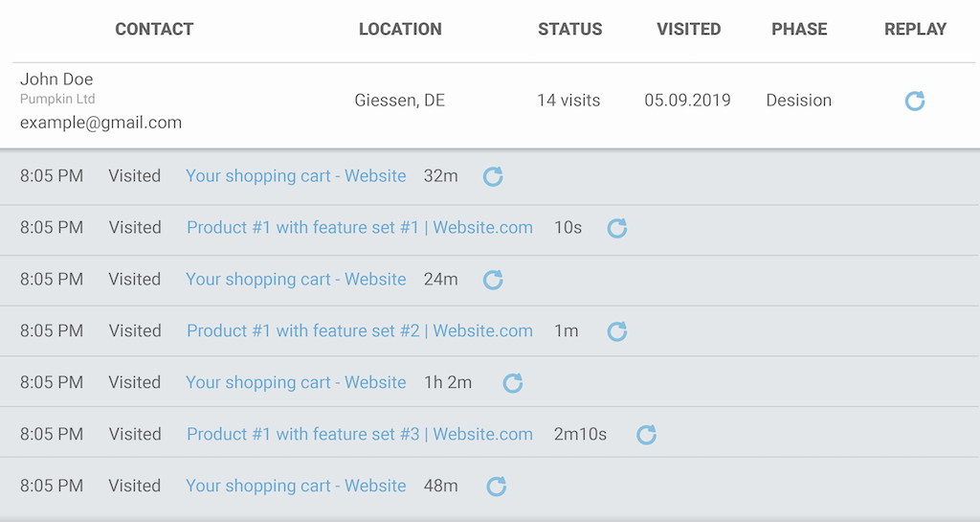Sort by the STATUS column header
980x522 pixels.
(569, 29)
